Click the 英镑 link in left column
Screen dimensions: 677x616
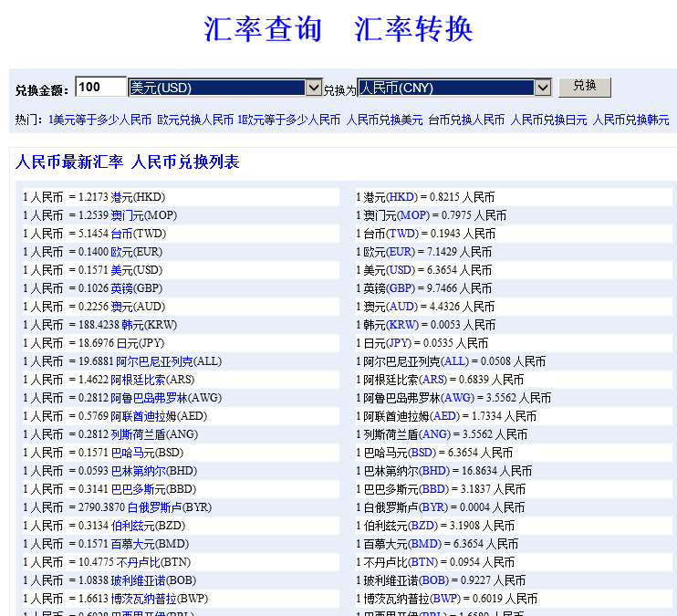tap(121, 288)
